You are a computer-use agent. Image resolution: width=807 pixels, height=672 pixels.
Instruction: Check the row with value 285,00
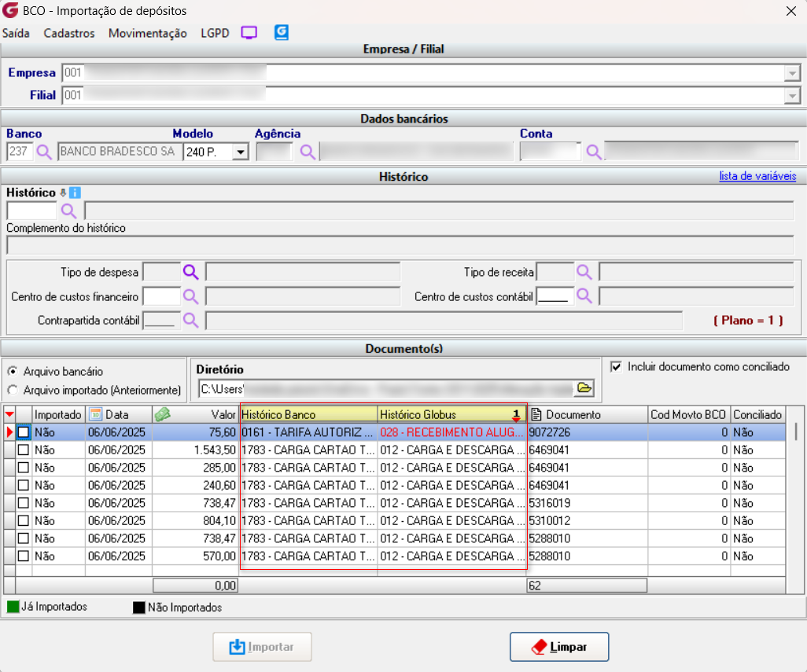click(x=23, y=468)
